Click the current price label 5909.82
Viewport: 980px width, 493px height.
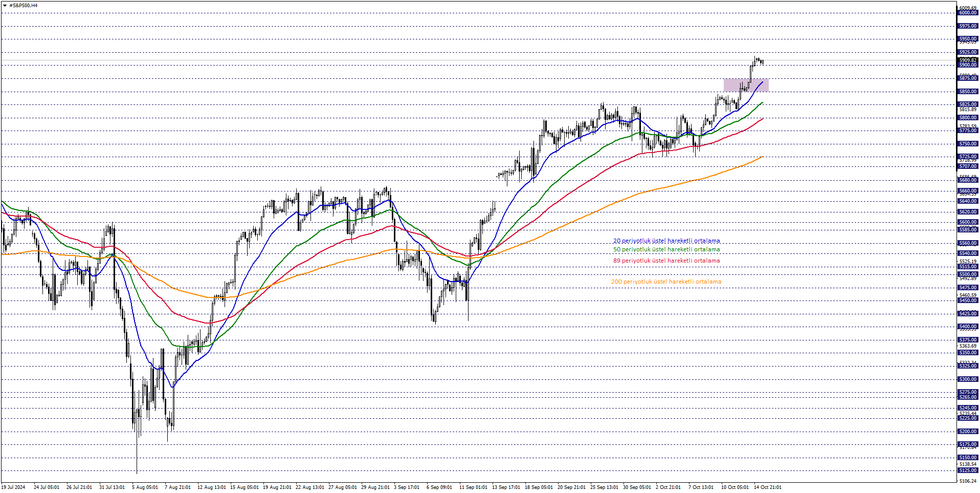968,60
